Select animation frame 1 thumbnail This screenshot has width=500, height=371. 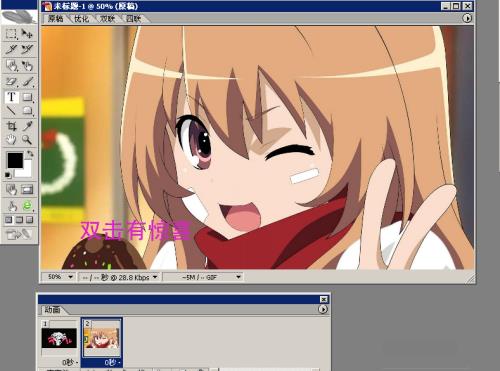(59, 338)
